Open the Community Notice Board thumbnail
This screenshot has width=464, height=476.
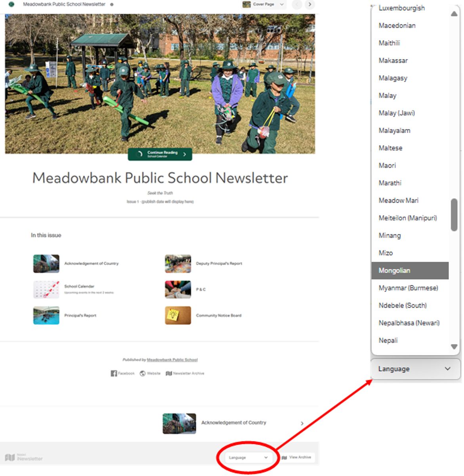tap(178, 315)
